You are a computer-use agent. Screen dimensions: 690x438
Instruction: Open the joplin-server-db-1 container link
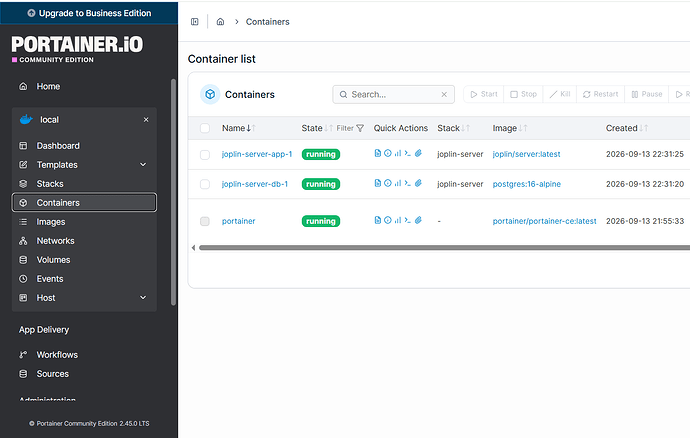pyautogui.click(x=255, y=184)
